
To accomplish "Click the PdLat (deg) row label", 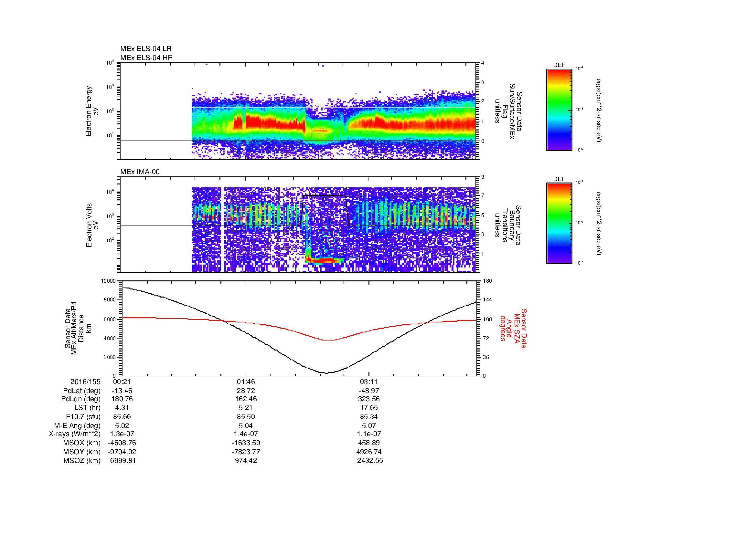I will [82, 391].
